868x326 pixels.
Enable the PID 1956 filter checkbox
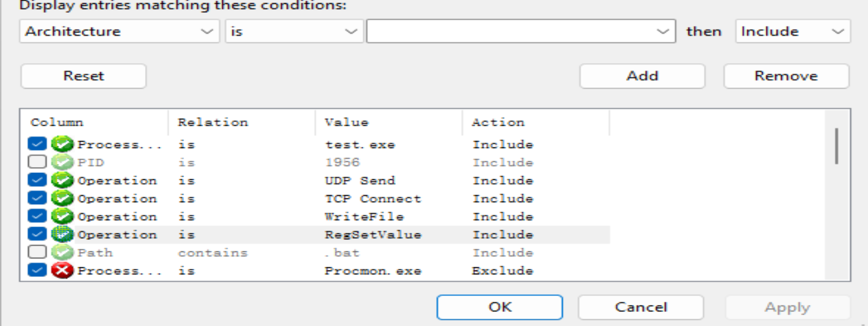click(38, 163)
